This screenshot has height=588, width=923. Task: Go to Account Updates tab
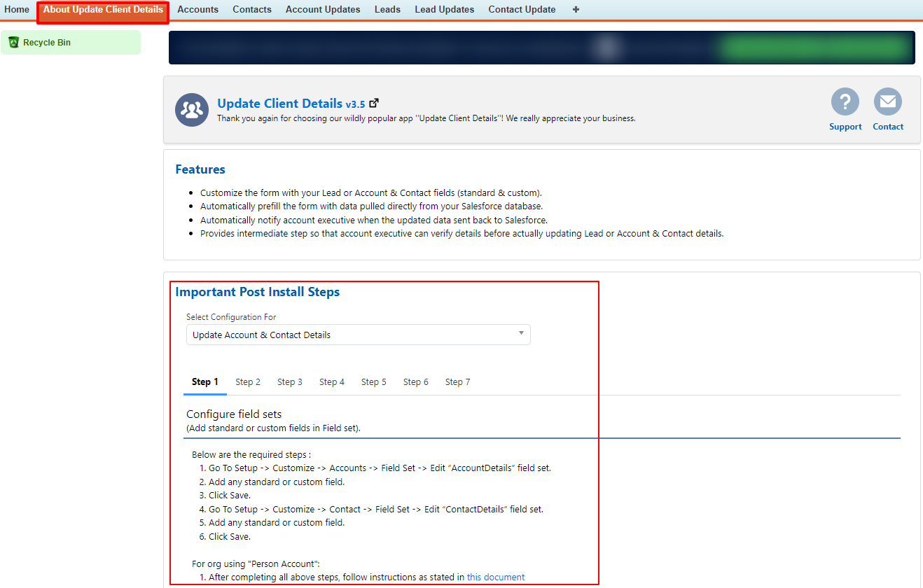pyautogui.click(x=323, y=10)
